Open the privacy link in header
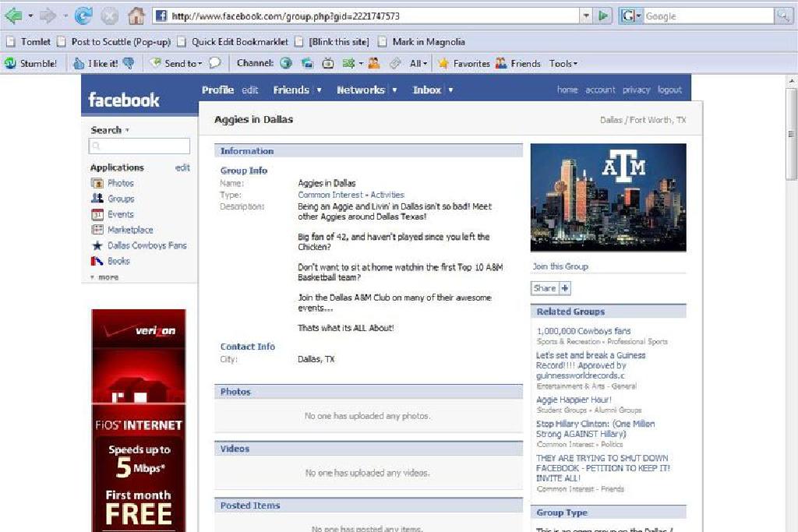The width and height of the screenshot is (798, 532). click(636, 90)
